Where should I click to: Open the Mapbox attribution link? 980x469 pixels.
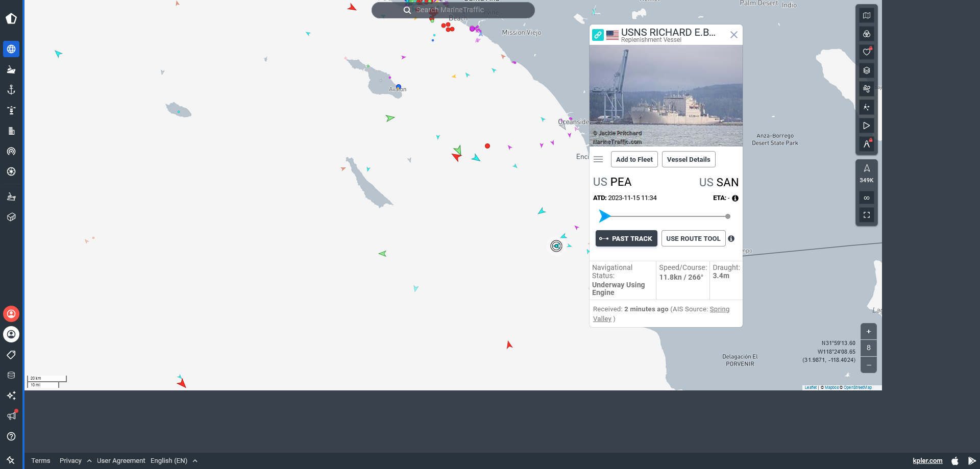tap(832, 387)
